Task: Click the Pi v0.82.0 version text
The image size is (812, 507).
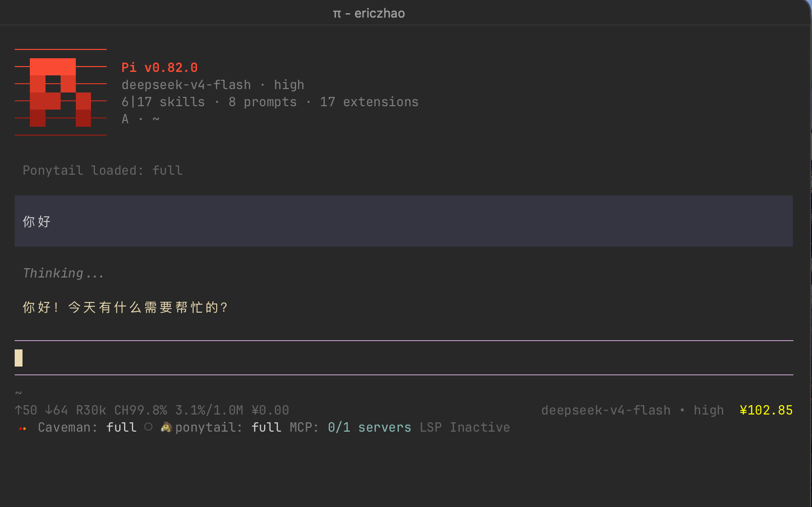Action: pyautogui.click(x=159, y=68)
